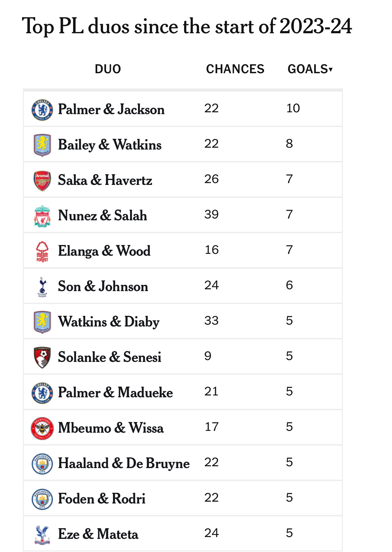The image size is (392, 552).
Task: Click the Bournemouth crest beside Solanke & Senesi
Action: [42, 358]
